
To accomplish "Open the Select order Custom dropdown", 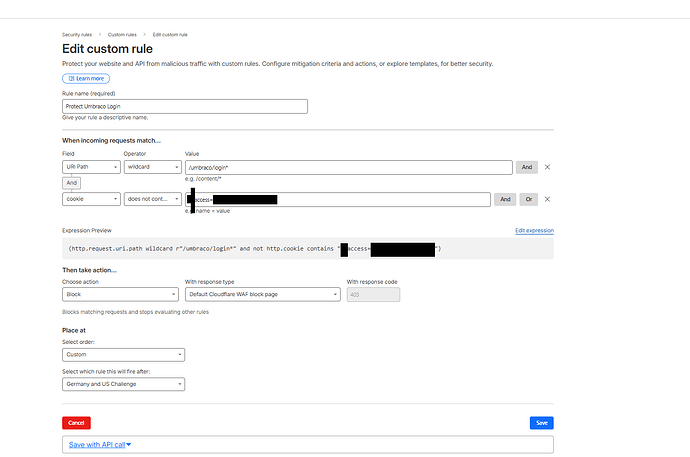I will pyautogui.click(x=123, y=354).
